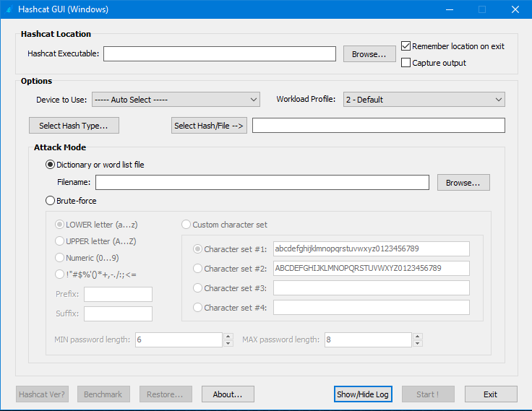Click MAX password length value field
The image size is (532, 411).
pos(368,339)
